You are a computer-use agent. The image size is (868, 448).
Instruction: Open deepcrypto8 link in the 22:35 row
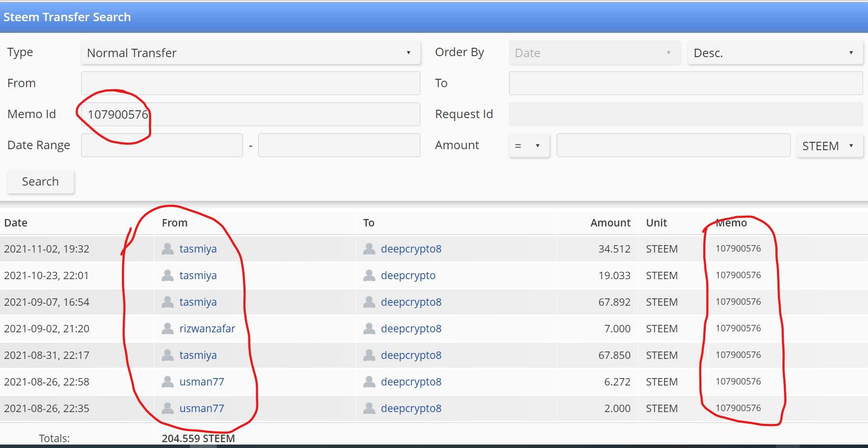411,408
